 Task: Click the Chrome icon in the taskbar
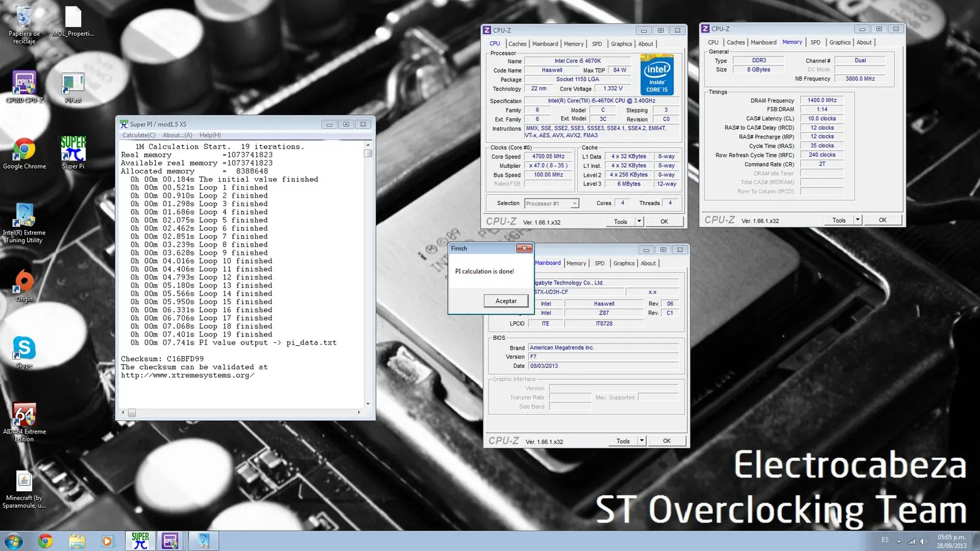45,541
